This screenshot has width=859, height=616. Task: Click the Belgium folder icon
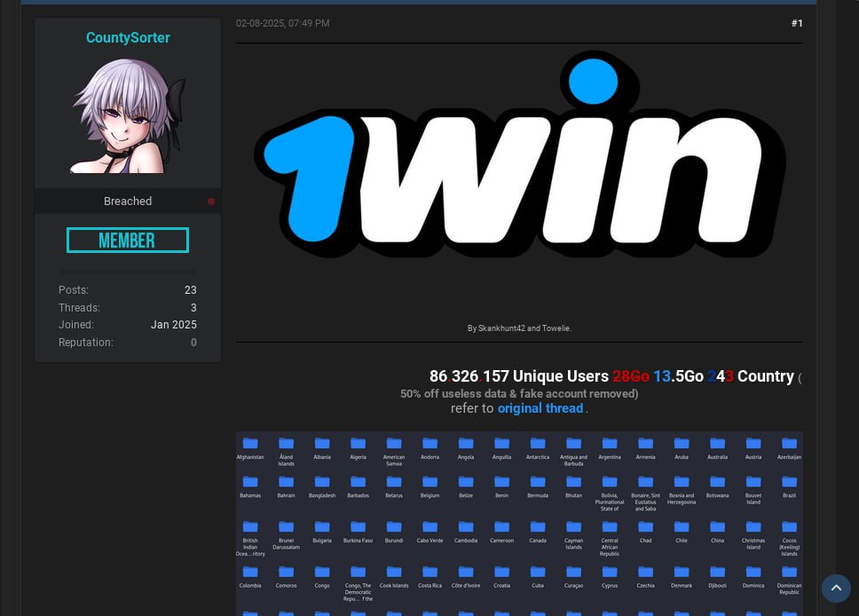pyautogui.click(x=430, y=481)
